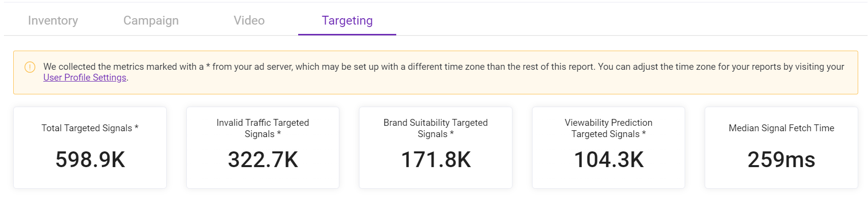Open the User Profile Settings link
Screen dimensions: 868x202
[x=85, y=78]
